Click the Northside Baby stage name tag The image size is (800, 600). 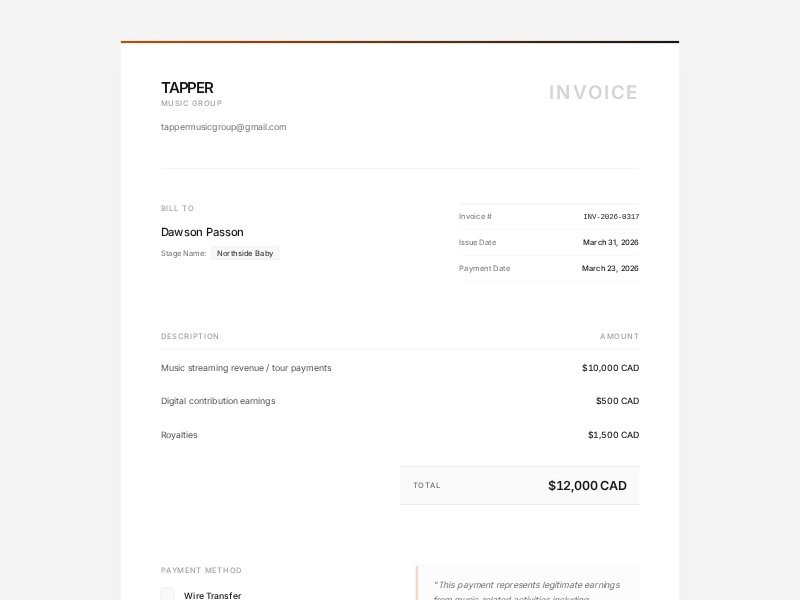coord(245,254)
